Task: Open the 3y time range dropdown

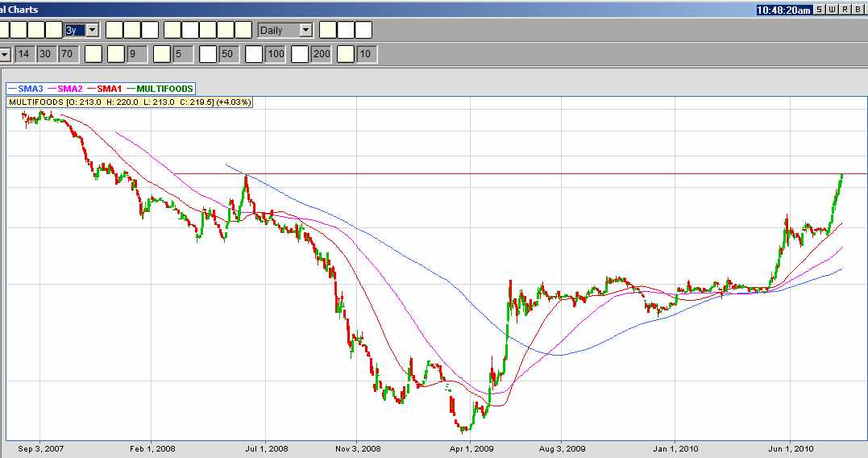Action: (x=92, y=30)
